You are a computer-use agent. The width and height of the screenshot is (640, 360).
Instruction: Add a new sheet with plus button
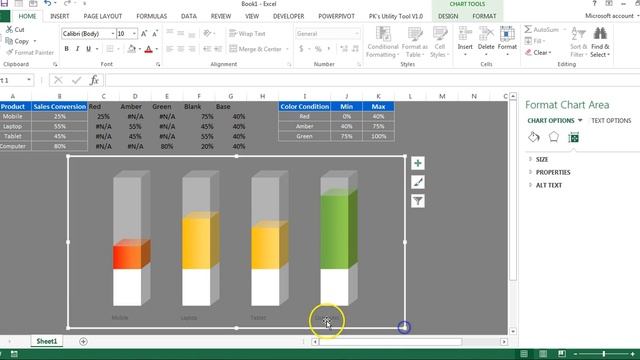83,341
